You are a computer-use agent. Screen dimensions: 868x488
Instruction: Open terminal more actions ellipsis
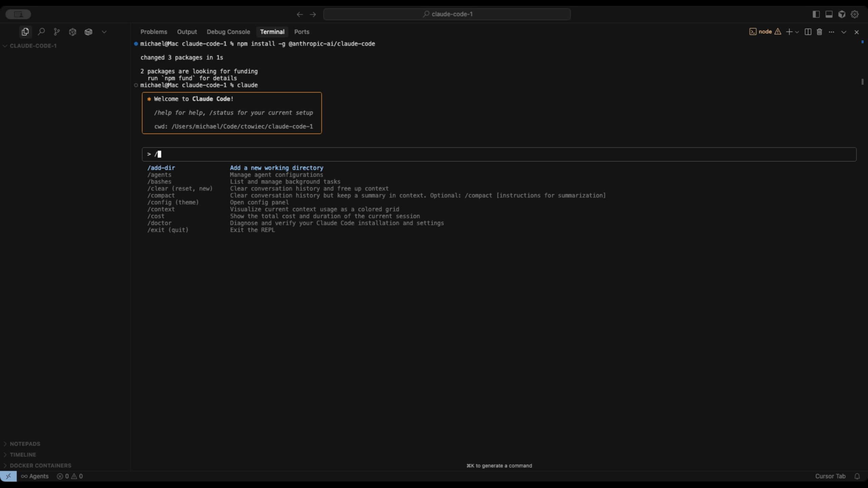coord(831,32)
